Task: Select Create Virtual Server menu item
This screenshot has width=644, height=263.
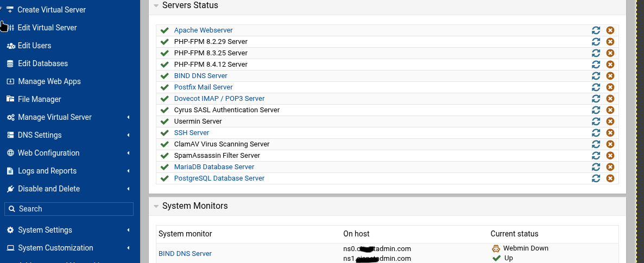Action: coord(51,10)
